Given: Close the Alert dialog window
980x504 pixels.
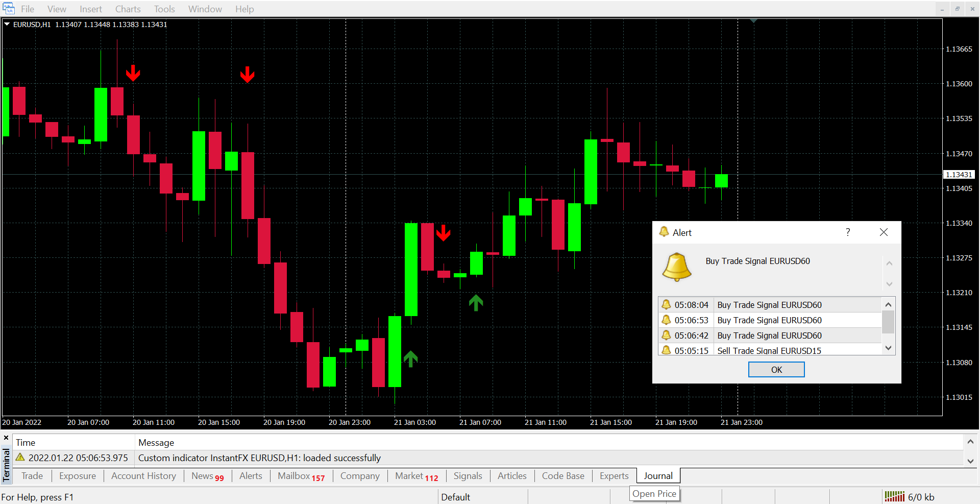Looking at the screenshot, I should coord(884,232).
